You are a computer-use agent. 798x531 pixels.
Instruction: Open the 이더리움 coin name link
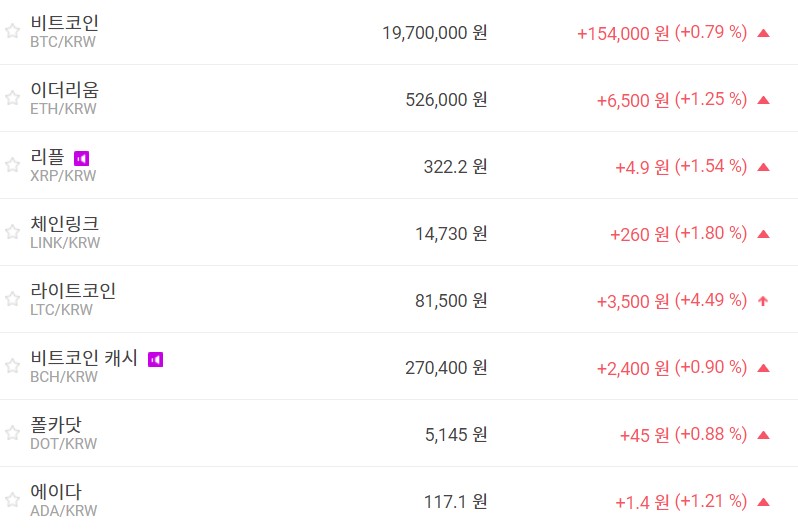point(65,90)
